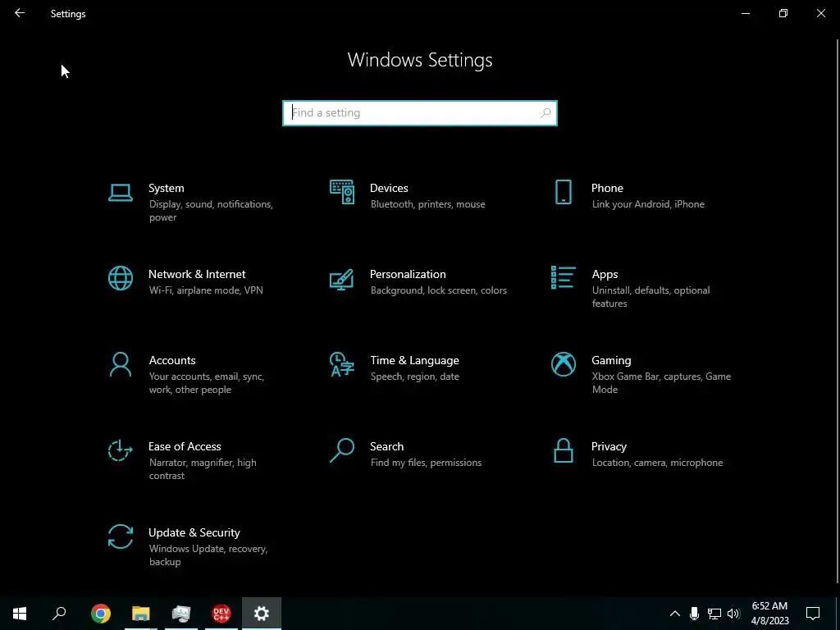Viewport: 840px width, 630px height.
Task: Choose the Privacy heading
Action: coord(609,447)
